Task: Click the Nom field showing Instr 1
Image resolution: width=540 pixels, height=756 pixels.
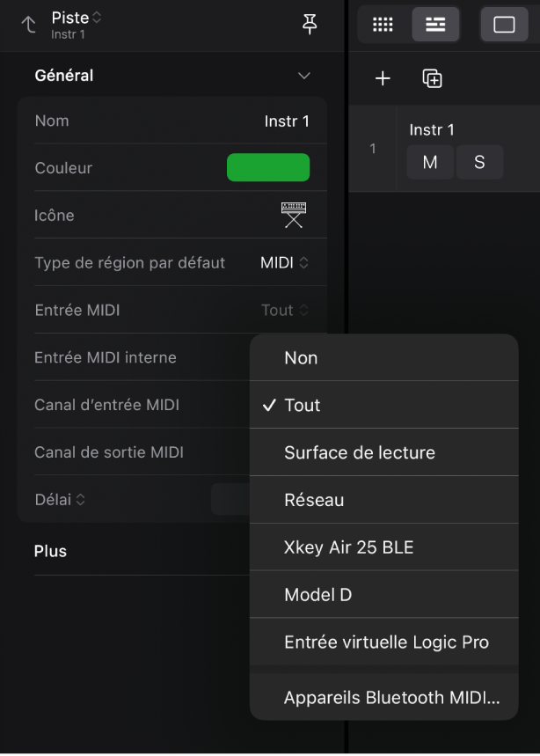Action: point(287,121)
